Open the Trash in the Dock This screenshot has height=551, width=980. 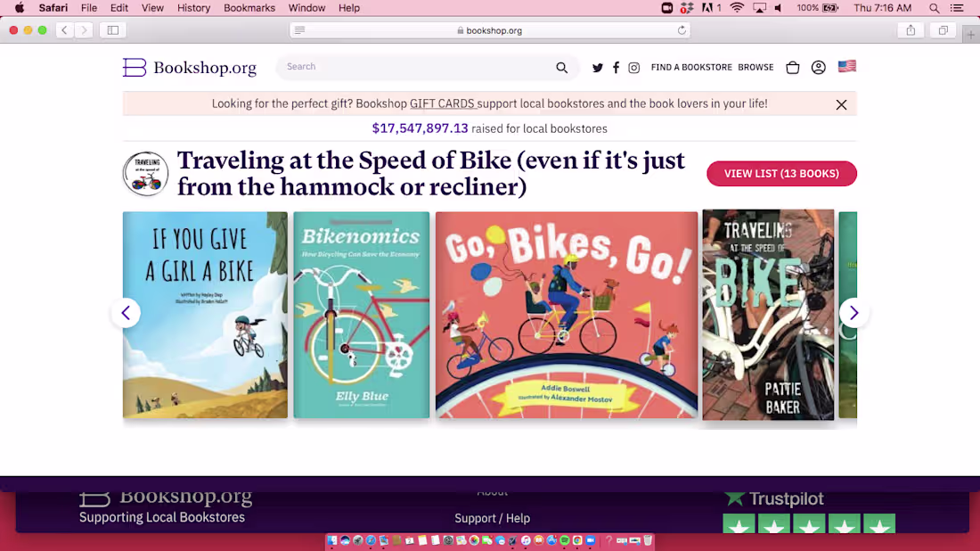pyautogui.click(x=648, y=540)
